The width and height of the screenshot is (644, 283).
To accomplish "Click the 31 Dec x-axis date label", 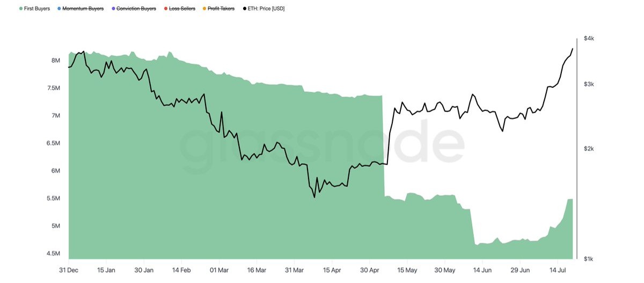I will [69, 270].
